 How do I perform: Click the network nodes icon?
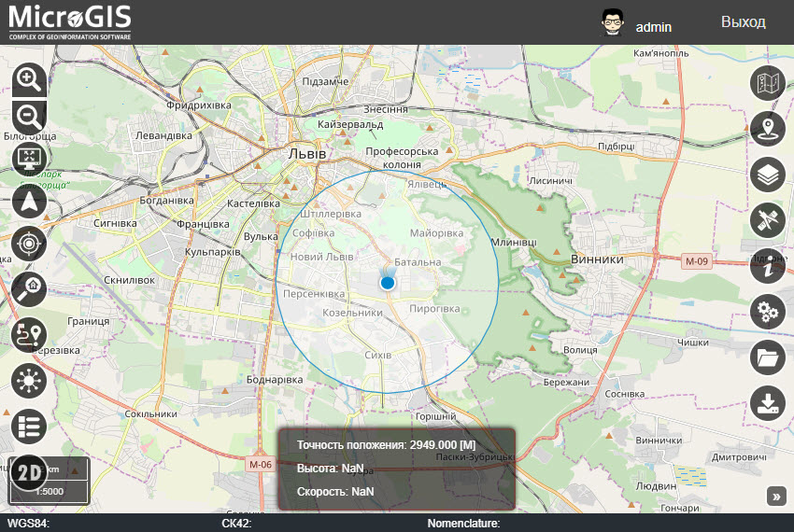point(29,380)
